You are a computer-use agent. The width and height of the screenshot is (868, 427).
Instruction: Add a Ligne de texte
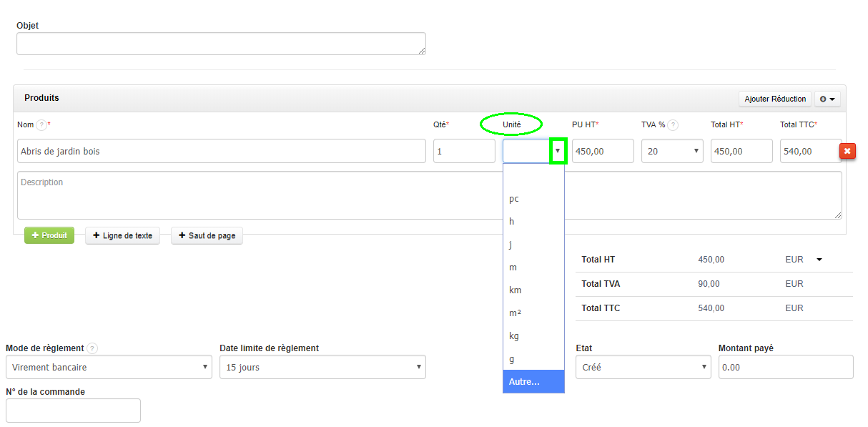tap(122, 236)
